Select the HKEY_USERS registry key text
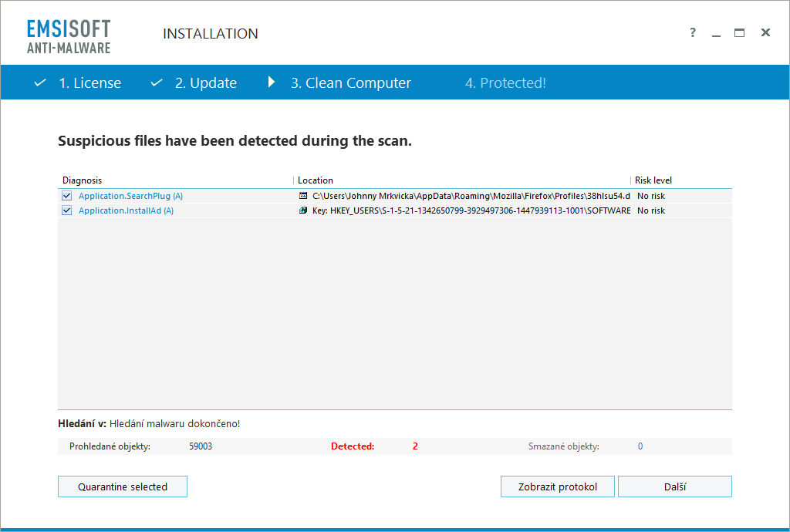The width and height of the screenshot is (790, 532). [x=471, y=210]
